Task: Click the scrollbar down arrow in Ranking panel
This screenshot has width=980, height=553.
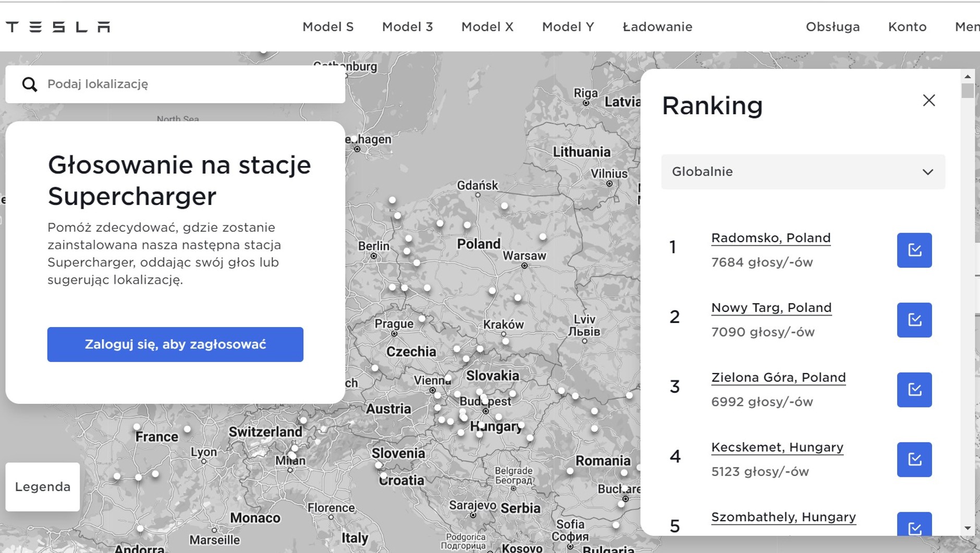Action: pyautogui.click(x=967, y=528)
